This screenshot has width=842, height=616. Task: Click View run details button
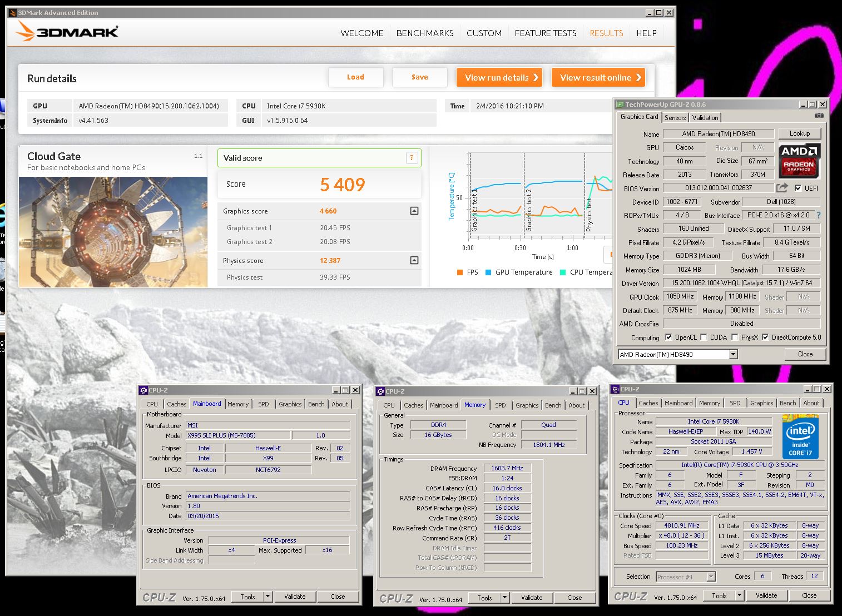500,77
